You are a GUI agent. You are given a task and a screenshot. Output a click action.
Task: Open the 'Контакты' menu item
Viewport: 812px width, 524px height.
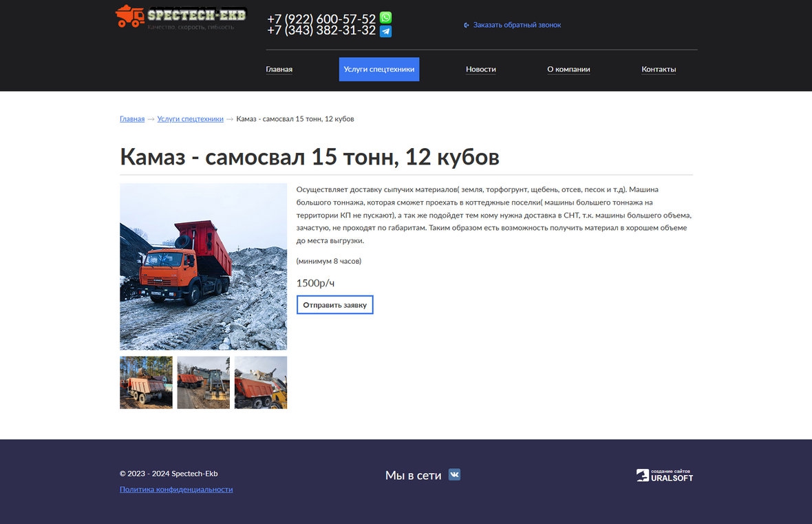pos(659,70)
